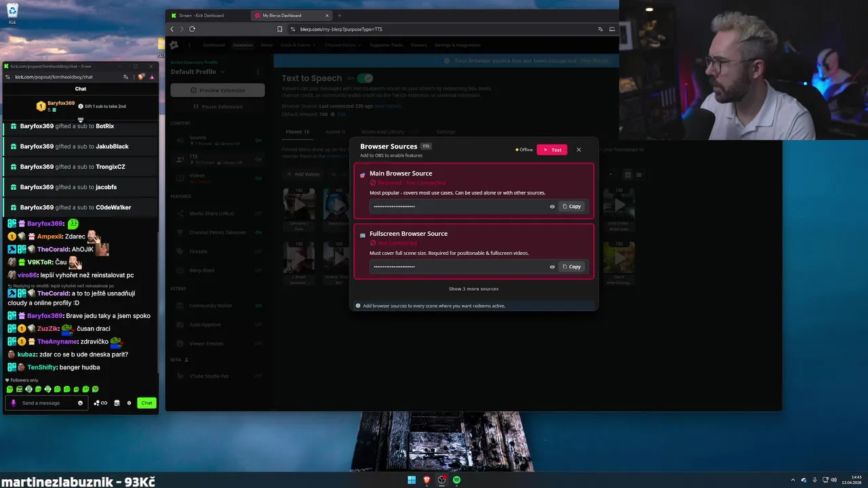Expand the Default Profile dropdown
Screen dimensions: 868x488
coord(197,72)
